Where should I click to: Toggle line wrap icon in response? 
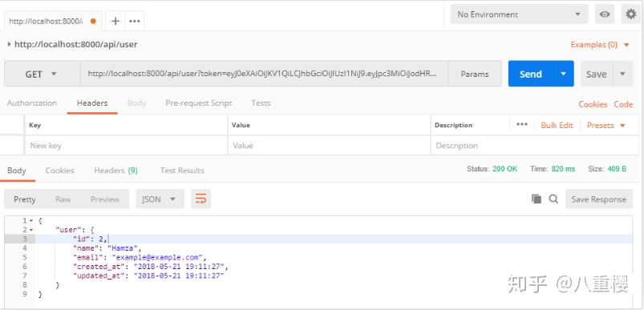click(200, 199)
